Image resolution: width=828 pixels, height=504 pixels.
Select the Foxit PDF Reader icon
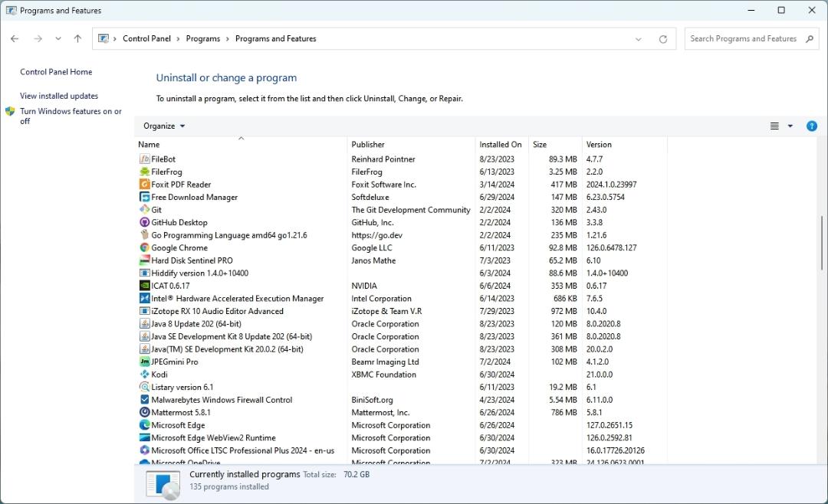point(144,184)
